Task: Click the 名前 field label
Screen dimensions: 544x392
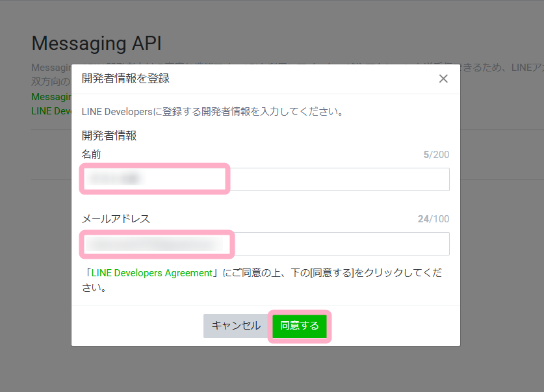Action: coord(91,154)
